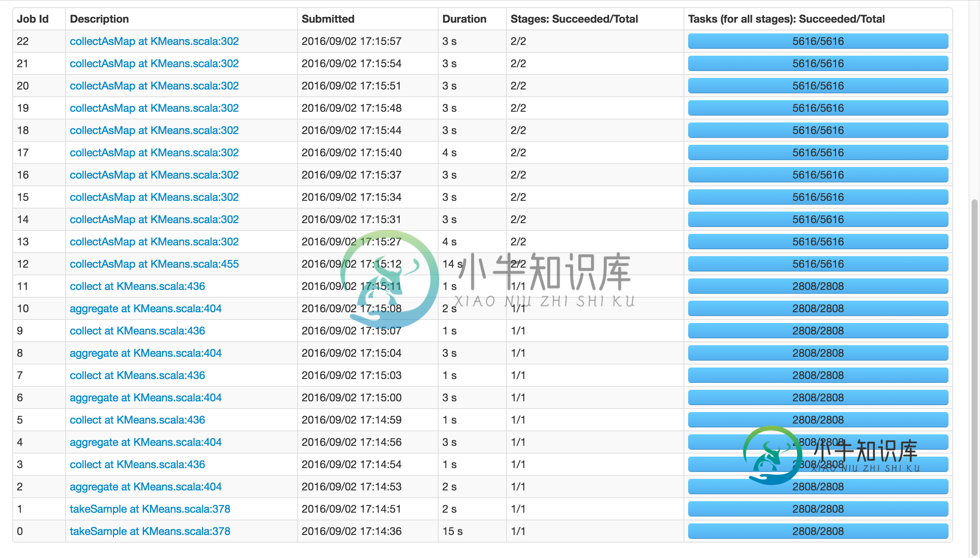
Task: Click job 6's 2808/2808 tasks progress bar
Action: (818, 397)
